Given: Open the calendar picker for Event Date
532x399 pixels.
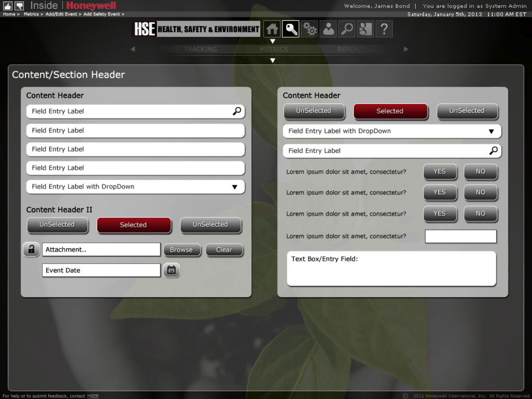Looking at the screenshot, I should [x=171, y=270].
